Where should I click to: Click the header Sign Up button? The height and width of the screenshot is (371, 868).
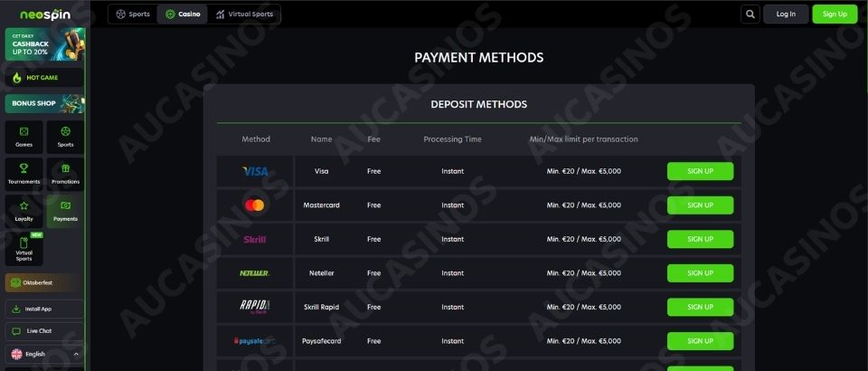[x=835, y=14]
